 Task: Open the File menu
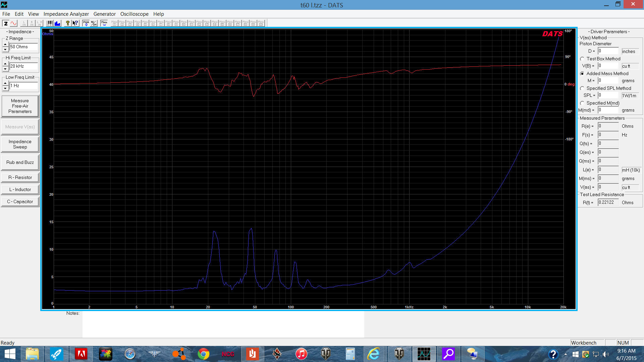click(x=6, y=14)
